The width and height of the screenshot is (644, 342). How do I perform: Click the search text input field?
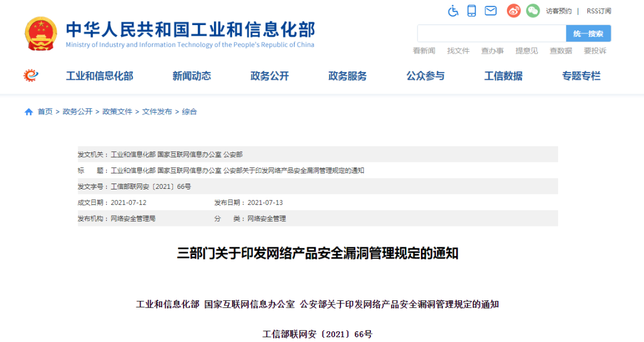[491, 33]
